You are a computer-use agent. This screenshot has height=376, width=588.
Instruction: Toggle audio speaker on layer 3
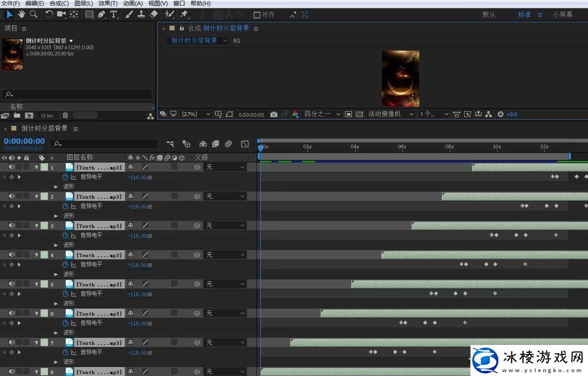coord(12,226)
